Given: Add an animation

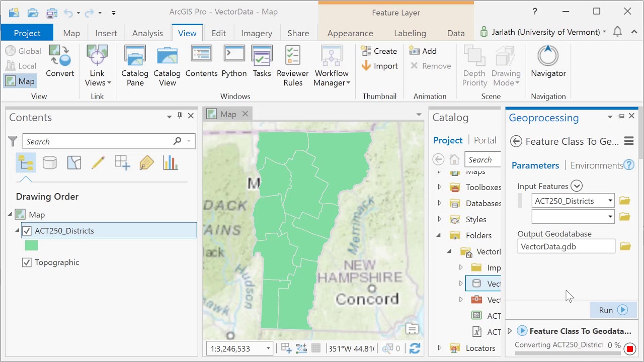Looking at the screenshot, I should [423, 51].
